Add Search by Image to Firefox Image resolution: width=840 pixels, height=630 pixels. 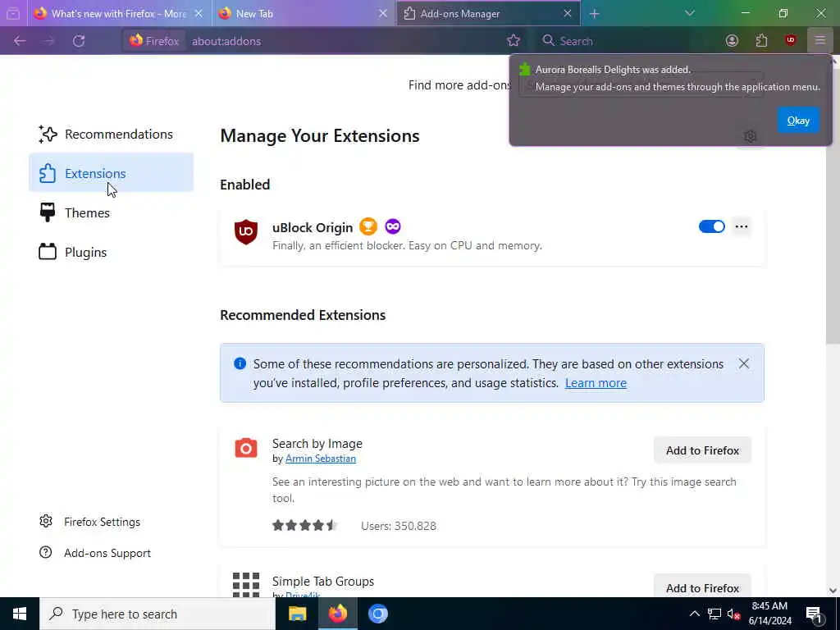(x=702, y=450)
